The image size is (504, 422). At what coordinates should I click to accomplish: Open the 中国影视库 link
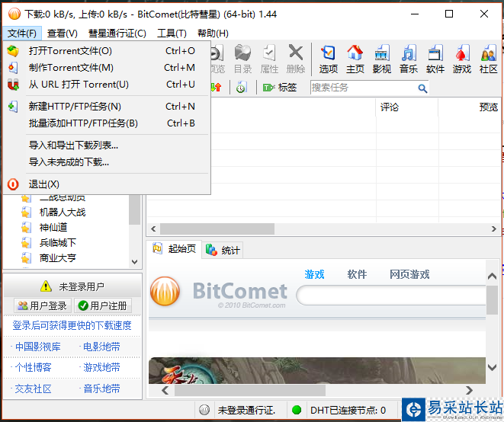(38, 347)
